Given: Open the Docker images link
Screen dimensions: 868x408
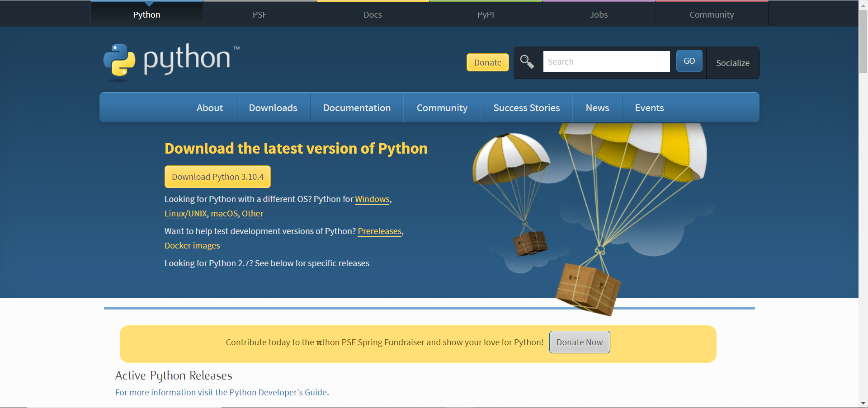Looking at the screenshot, I should pyautogui.click(x=192, y=246).
